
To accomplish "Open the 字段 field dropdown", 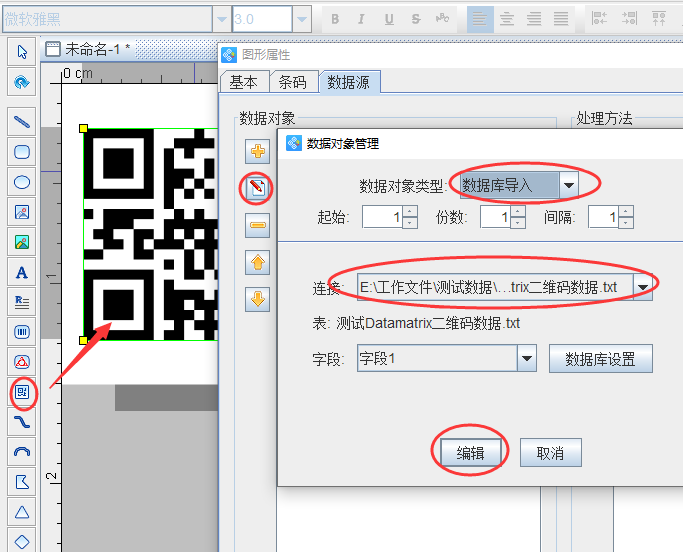I will click(x=527, y=358).
